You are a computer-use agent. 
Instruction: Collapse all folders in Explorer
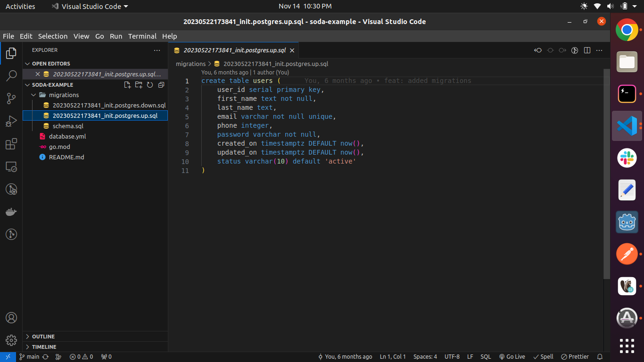pyautogui.click(x=161, y=85)
